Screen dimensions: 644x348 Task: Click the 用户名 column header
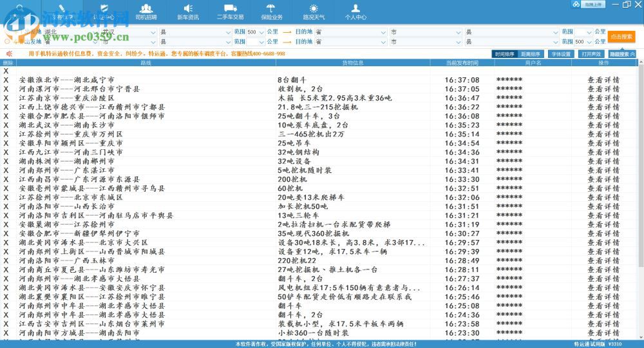[533, 63]
